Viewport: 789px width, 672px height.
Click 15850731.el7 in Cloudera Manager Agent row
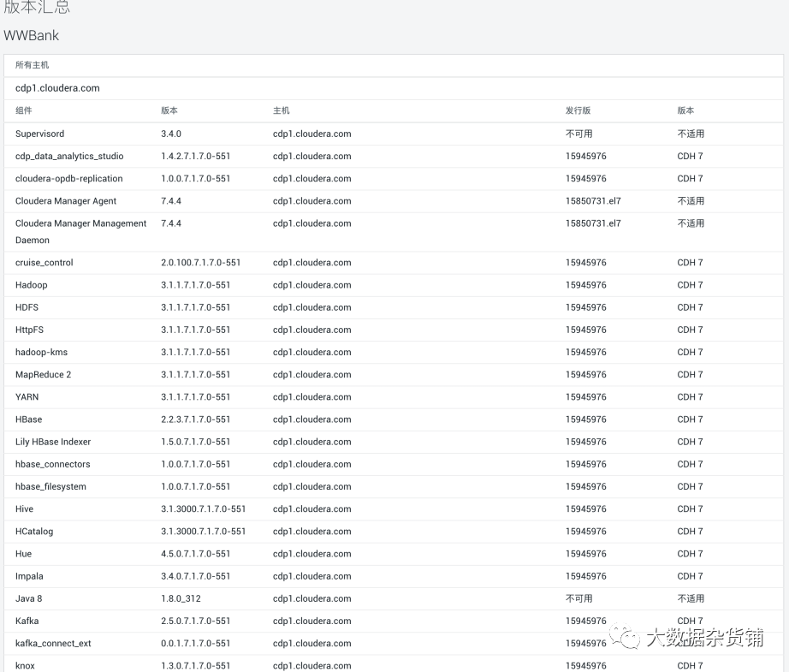[x=593, y=201]
